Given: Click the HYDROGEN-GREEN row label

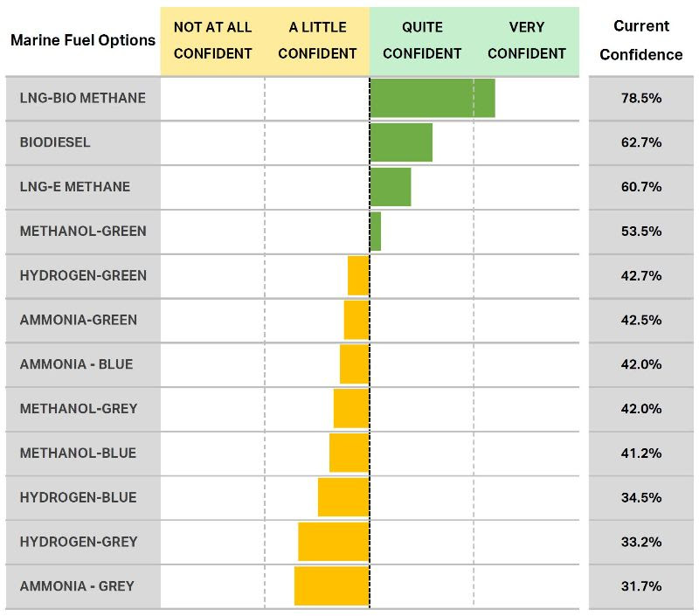Looking at the screenshot, I should tap(83, 276).
